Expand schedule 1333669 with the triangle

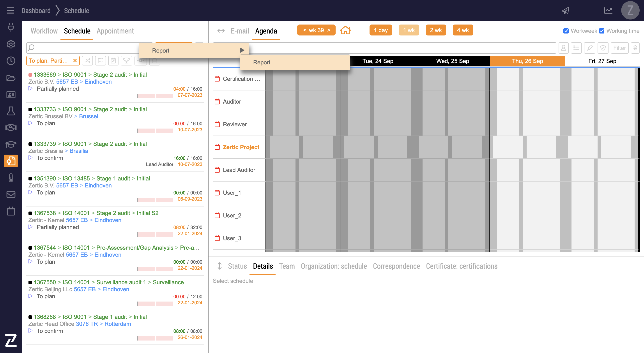(30, 88)
